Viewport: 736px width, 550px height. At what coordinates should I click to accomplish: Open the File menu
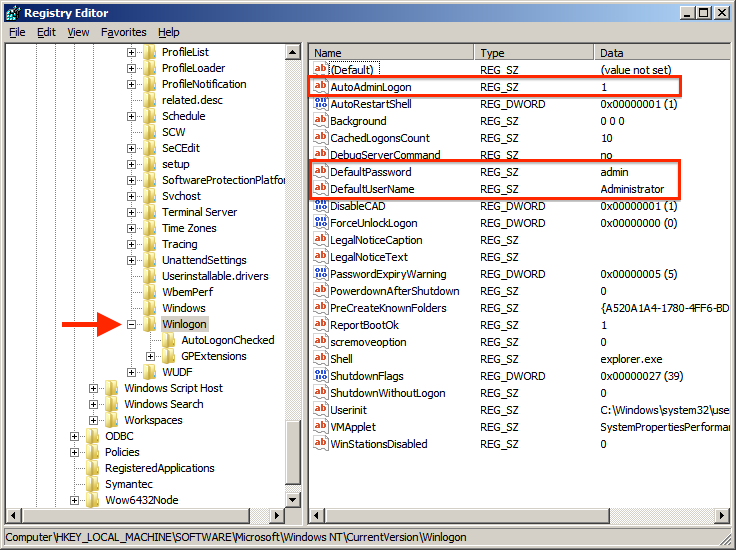point(17,32)
